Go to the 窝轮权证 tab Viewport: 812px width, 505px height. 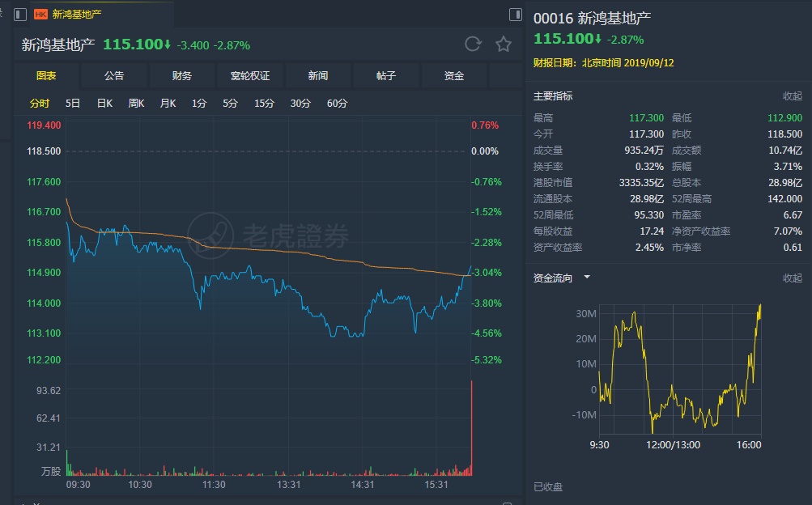(x=250, y=76)
